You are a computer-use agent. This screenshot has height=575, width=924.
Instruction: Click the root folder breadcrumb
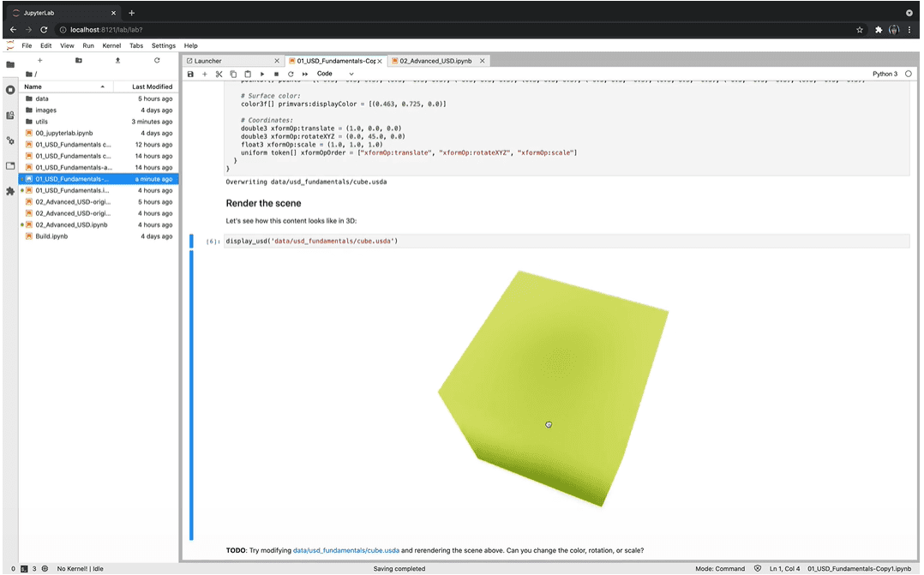pyautogui.click(x=31, y=75)
